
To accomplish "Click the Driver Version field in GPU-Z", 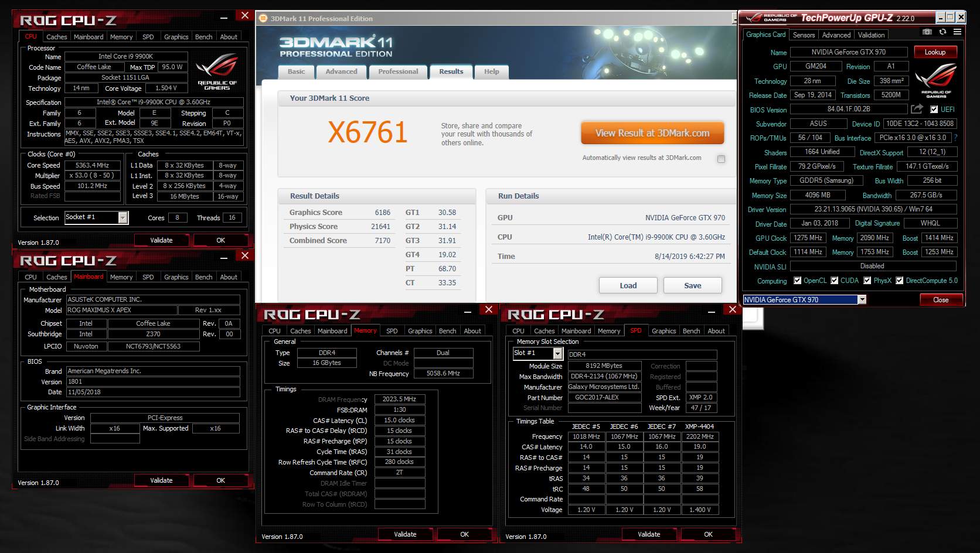I will [873, 209].
